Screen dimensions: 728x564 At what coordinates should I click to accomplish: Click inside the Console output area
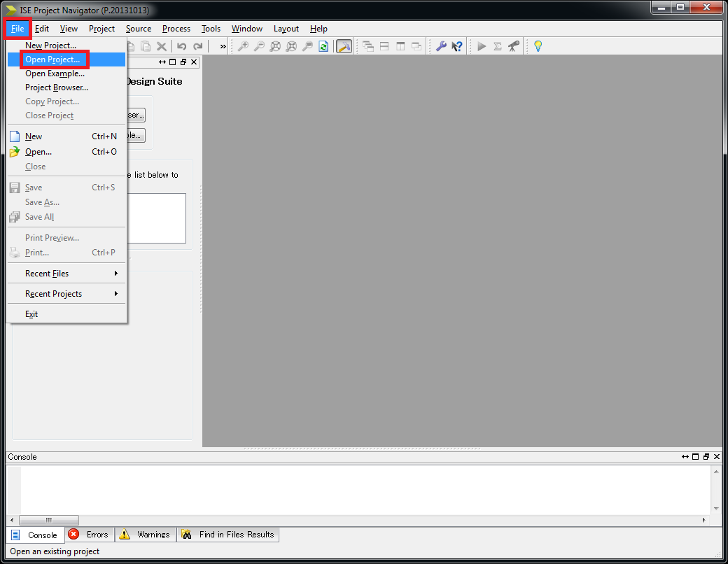click(x=365, y=491)
